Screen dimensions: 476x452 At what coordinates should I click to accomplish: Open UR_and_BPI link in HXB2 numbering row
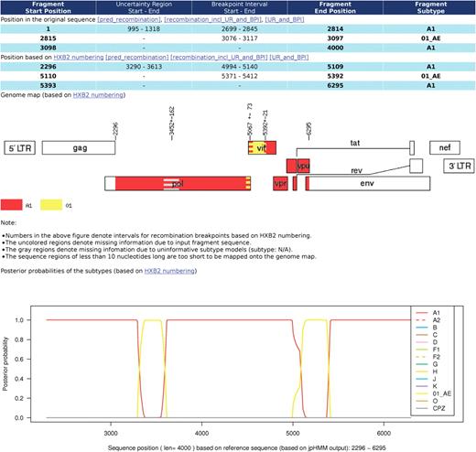(x=289, y=58)
